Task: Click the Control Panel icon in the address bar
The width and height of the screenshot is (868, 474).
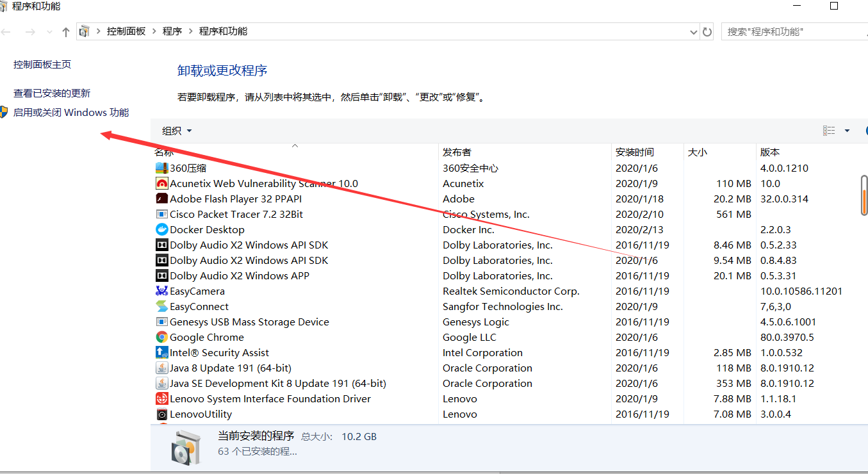Action: point(84,31)
